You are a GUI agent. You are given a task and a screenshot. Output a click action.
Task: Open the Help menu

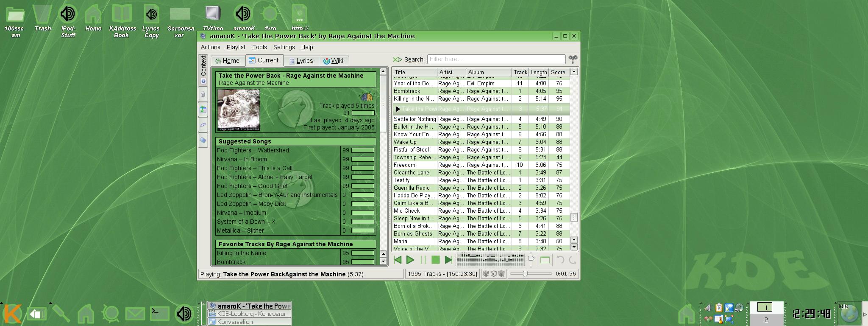tap(307, 47)
